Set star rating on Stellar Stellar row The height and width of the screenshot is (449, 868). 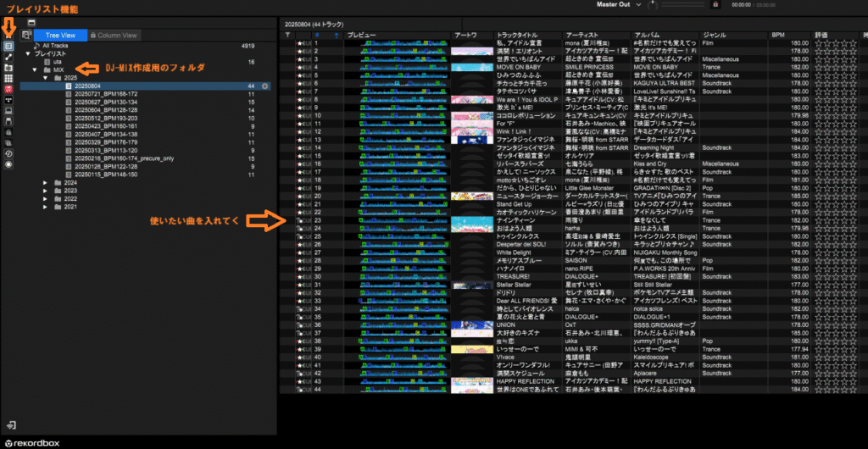tap(836, 285)
